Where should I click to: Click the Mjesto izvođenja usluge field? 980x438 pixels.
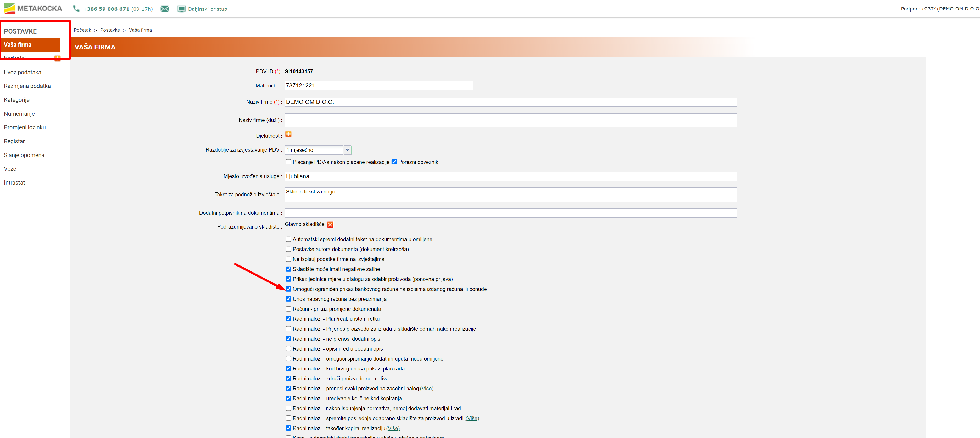point(510,176)
